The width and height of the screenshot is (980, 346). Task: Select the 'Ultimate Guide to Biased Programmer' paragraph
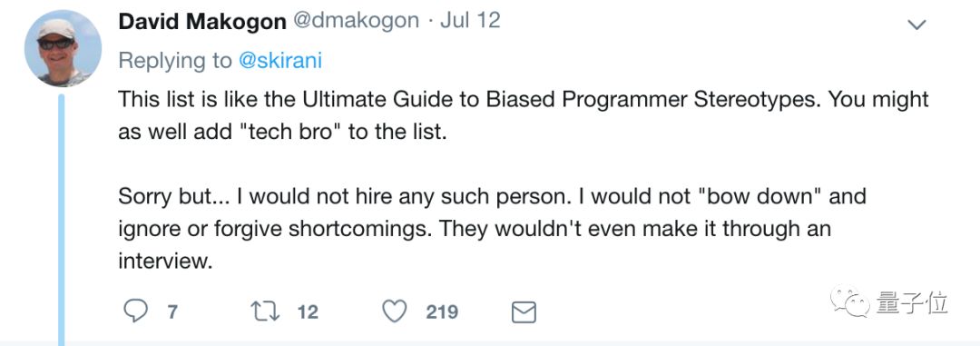click(x=524, y=115)
